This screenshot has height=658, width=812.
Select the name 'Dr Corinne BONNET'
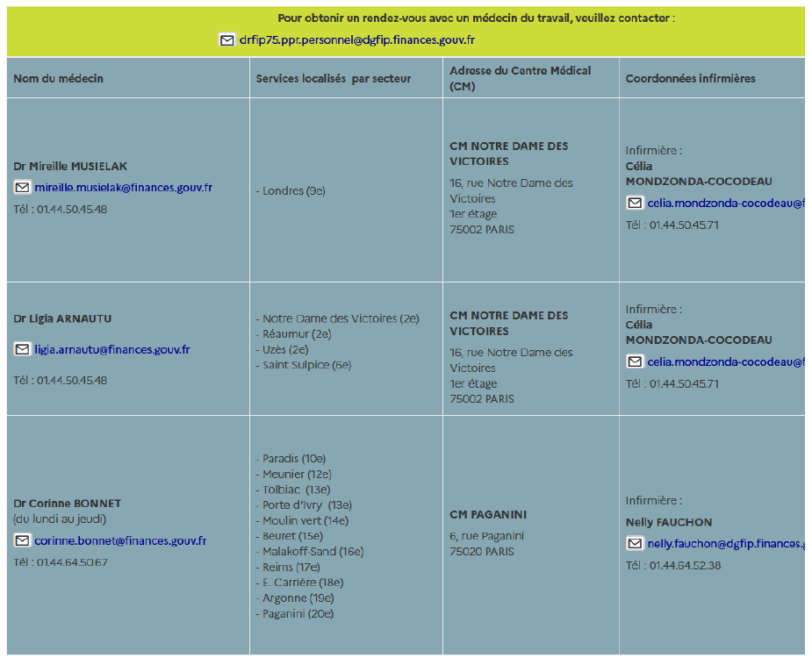click(x=68, y=504)
